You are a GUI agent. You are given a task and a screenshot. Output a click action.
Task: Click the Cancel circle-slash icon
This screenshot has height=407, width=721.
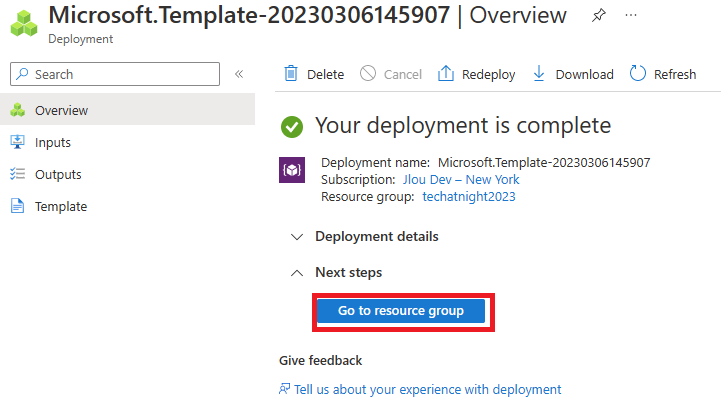[368, 73]
